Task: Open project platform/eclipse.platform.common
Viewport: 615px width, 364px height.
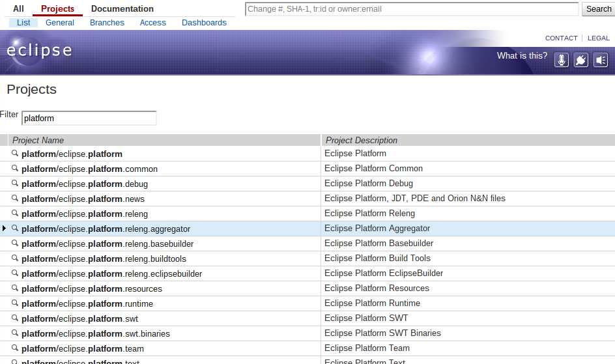Action: [x=89, y=169]
